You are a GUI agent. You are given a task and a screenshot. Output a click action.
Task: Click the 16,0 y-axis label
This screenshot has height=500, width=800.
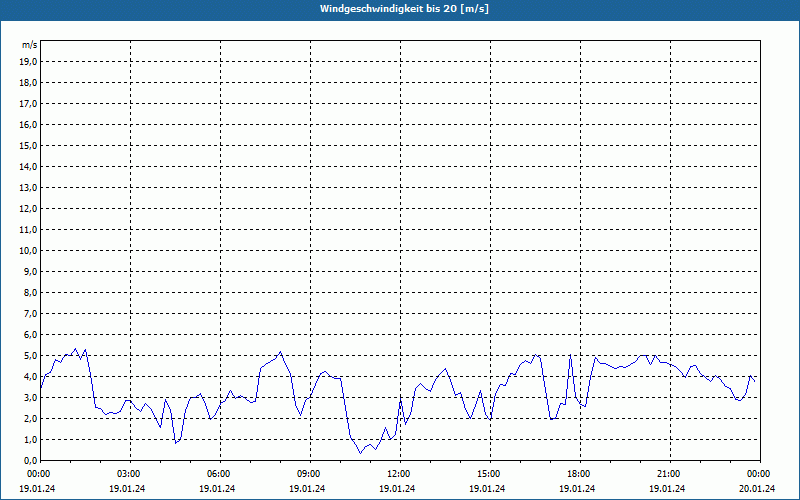pyautogui.click(x=29, y=124)
